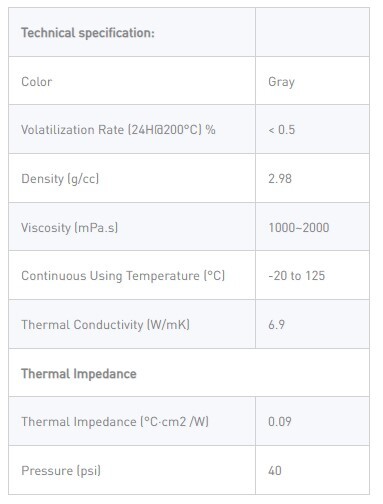Select the Volatilization Rate label
The height and width of the screenshot is (504, 383).
(x=118, y=130)
